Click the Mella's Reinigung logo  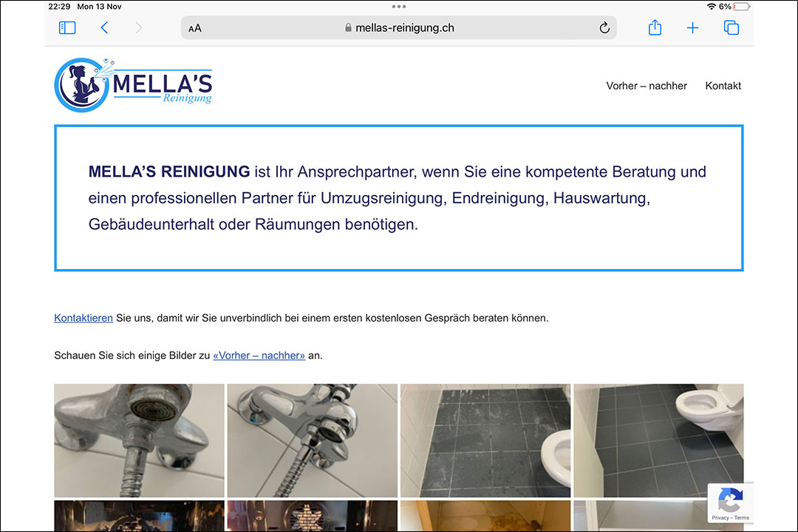(133, 84)
